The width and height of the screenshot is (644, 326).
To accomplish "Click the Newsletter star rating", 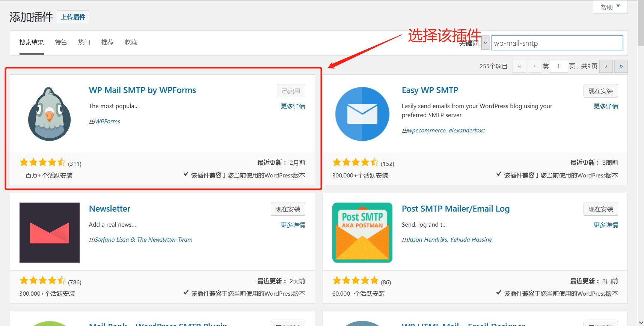I will [x=42, y=281].
